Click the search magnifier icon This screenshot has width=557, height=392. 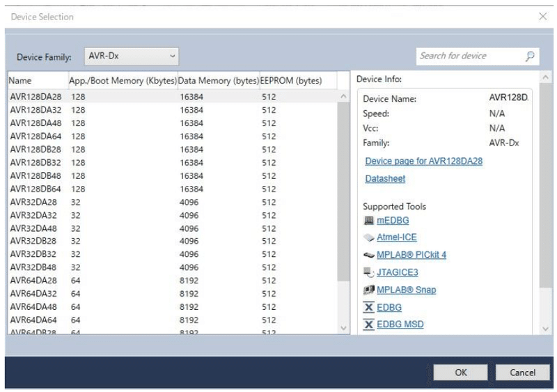point(530,56)
